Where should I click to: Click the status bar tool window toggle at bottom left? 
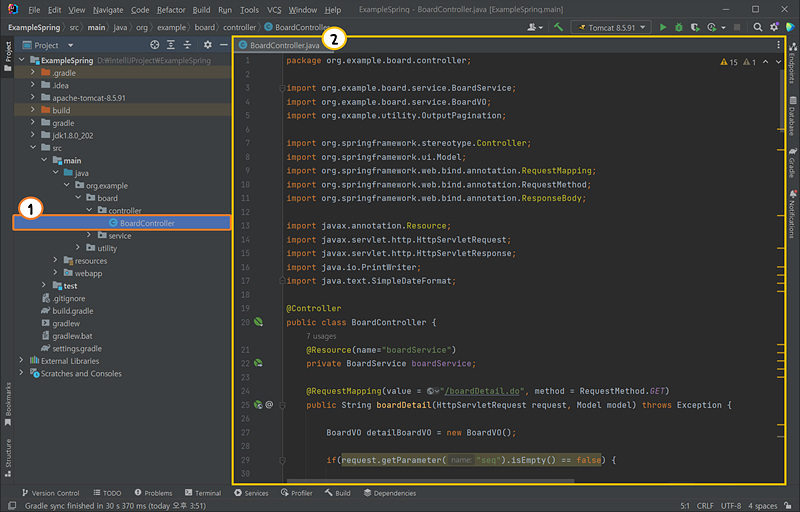click(12, 506)
